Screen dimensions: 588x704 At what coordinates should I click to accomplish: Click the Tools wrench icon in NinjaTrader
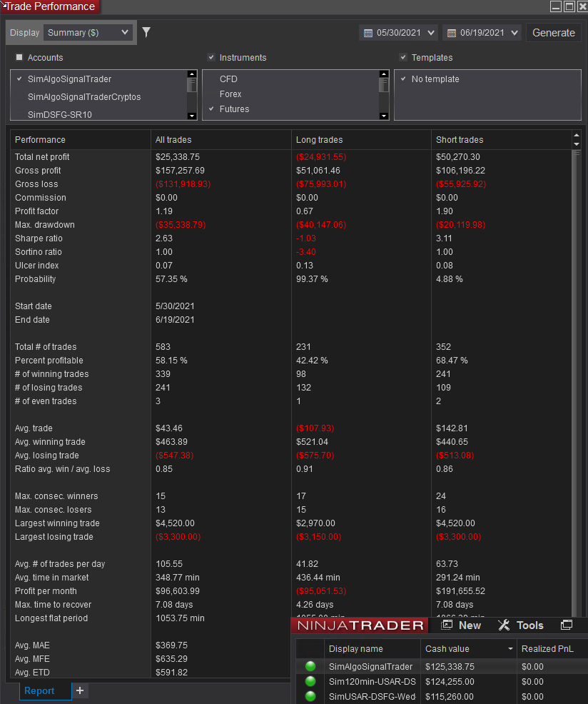[x=504, y=625]
